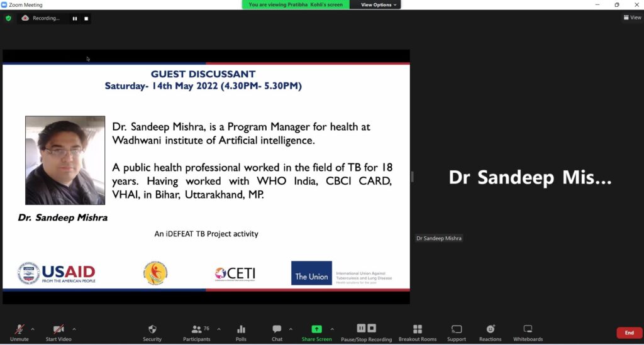Expand audio options arrow beside Unmute
This screenshot has height=345, width=644.
pyautogui.click(x=33, y=329)
